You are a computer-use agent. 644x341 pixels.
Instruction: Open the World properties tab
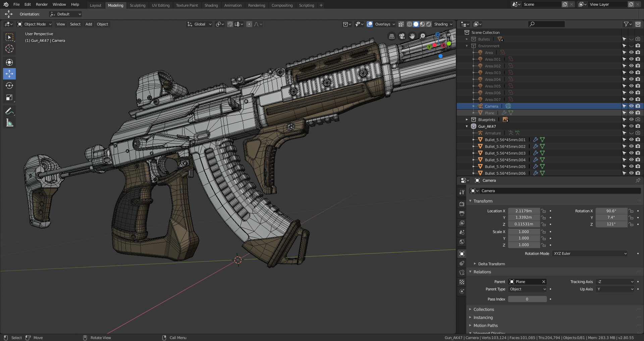tap(462, 241)
